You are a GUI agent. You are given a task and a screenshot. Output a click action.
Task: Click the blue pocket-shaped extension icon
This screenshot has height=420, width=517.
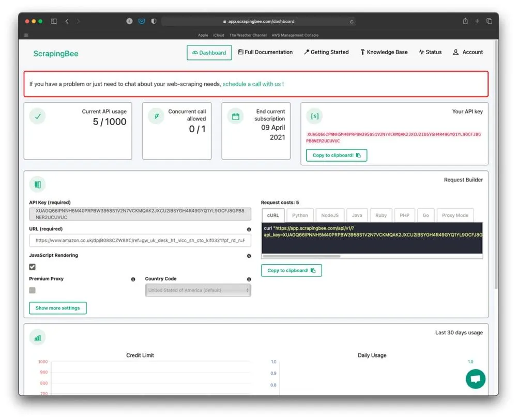point(142,21)
